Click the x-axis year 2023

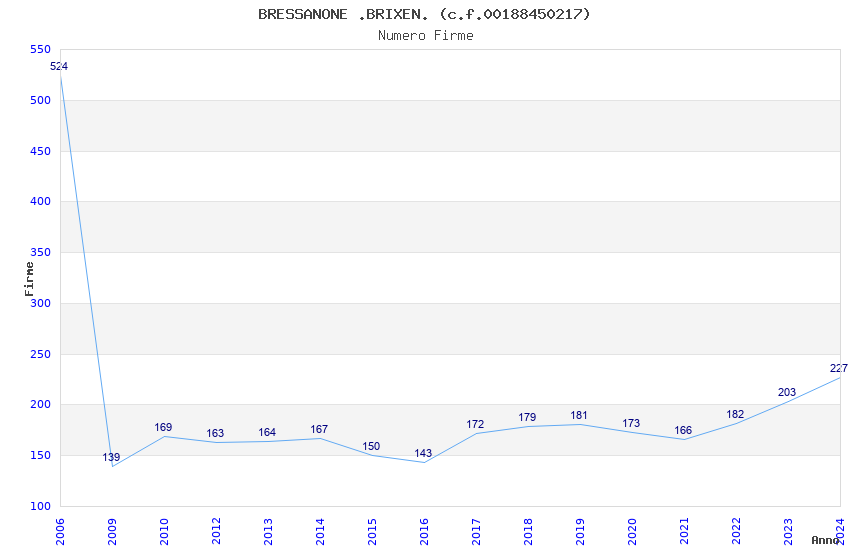tap(788, 532)
